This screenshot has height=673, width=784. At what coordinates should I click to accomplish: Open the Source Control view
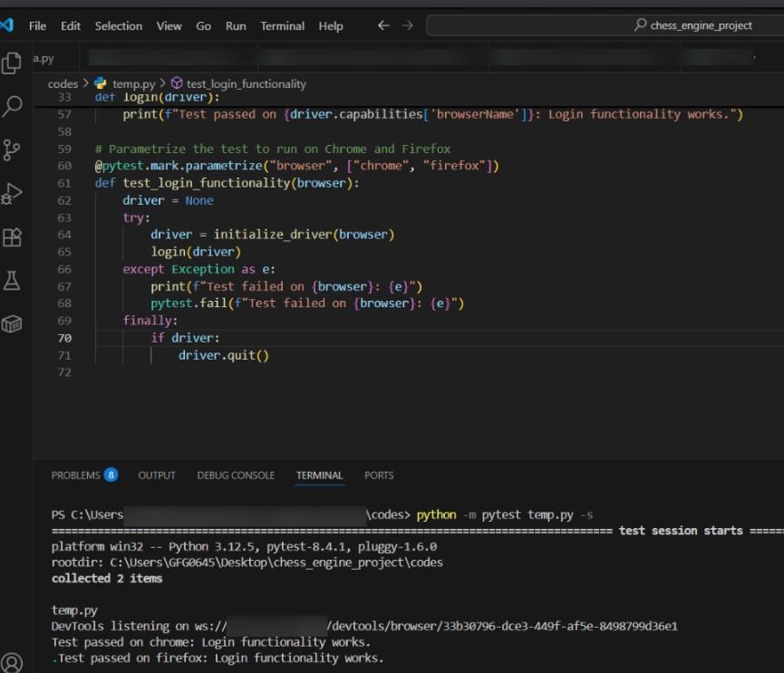(x=13, y=149)
